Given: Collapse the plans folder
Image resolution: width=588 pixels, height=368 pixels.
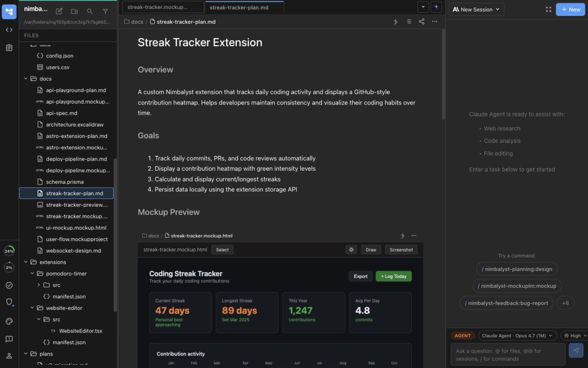Looking at the screenshot, I should pyautogui.click(x=26, y=354).
